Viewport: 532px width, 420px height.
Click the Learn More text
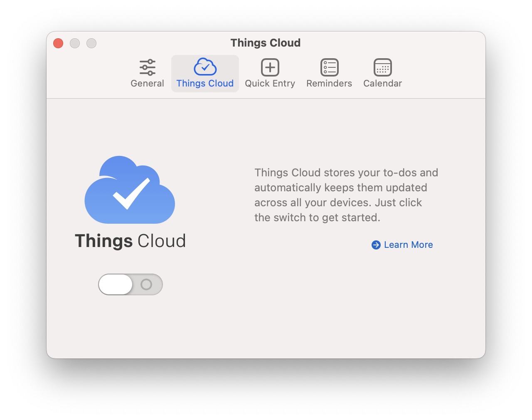408,245
